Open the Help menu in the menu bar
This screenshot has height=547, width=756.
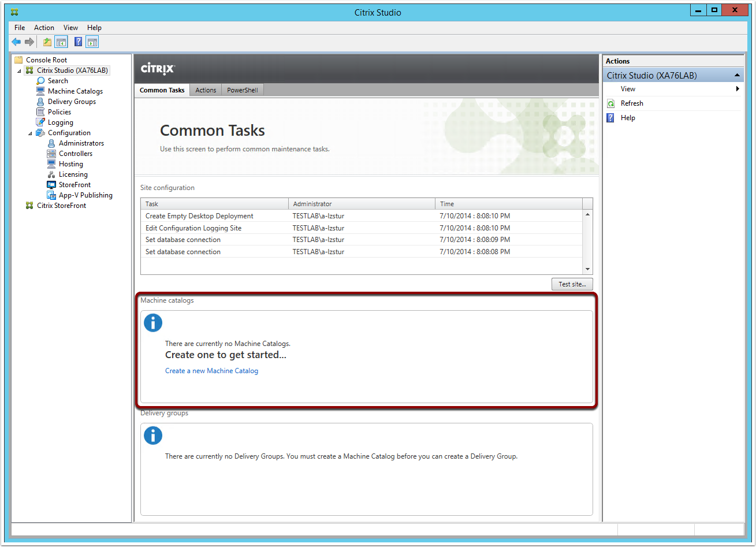click(x=94, y=28)
